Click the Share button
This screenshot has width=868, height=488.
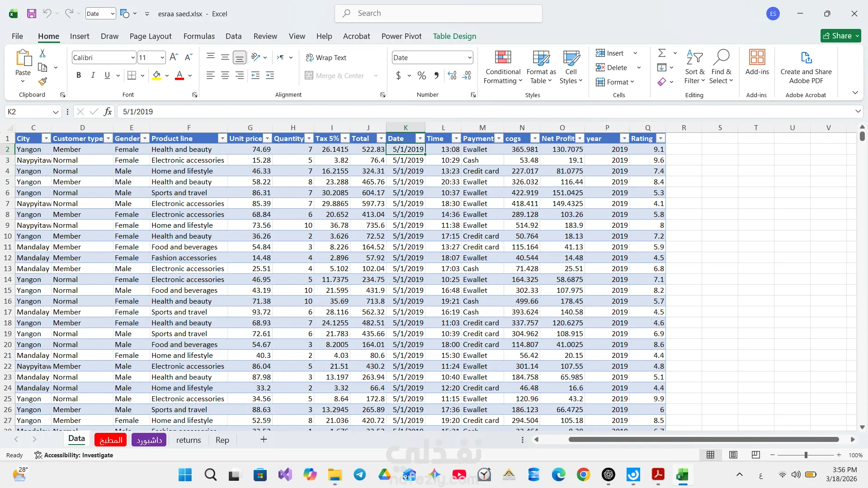tap(840, 36)
